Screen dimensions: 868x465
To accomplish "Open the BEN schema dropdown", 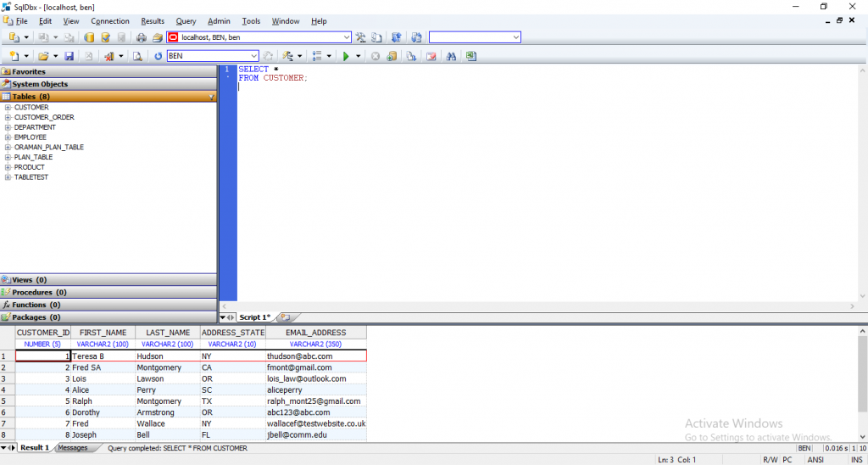I will pos(254,56).
